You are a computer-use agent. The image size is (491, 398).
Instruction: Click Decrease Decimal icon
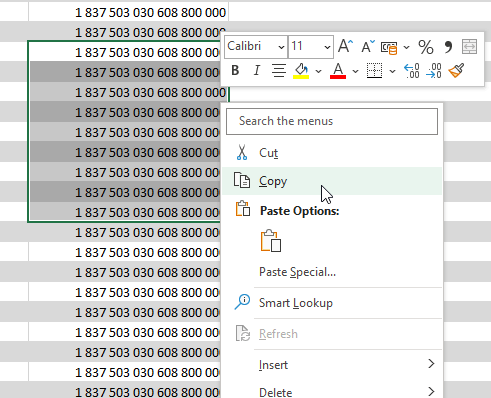click(x=434, y=71)
